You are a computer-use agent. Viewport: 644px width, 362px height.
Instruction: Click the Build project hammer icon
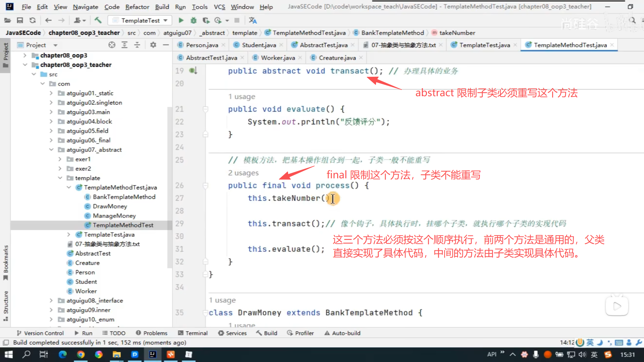98,20
